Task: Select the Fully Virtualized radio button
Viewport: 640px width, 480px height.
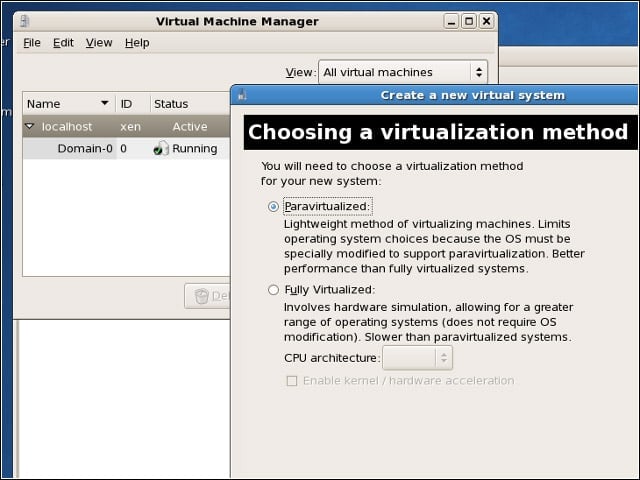Action: [273, 290]
